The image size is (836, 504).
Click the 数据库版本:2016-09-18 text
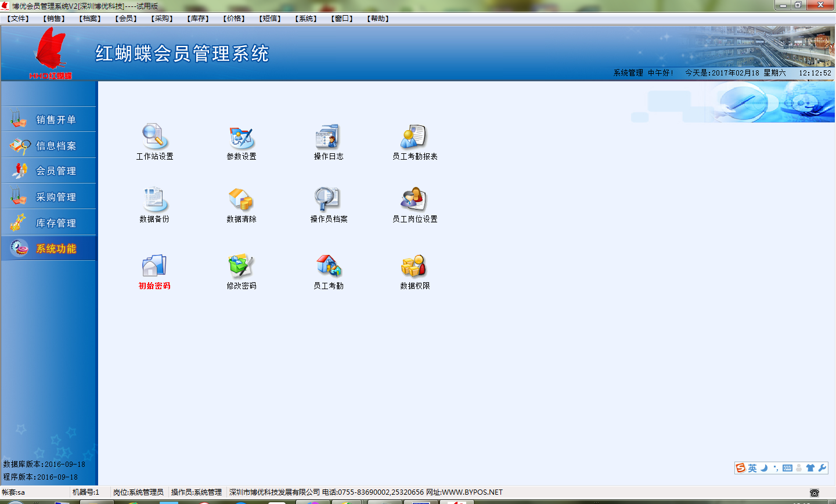tap(44, 465)
